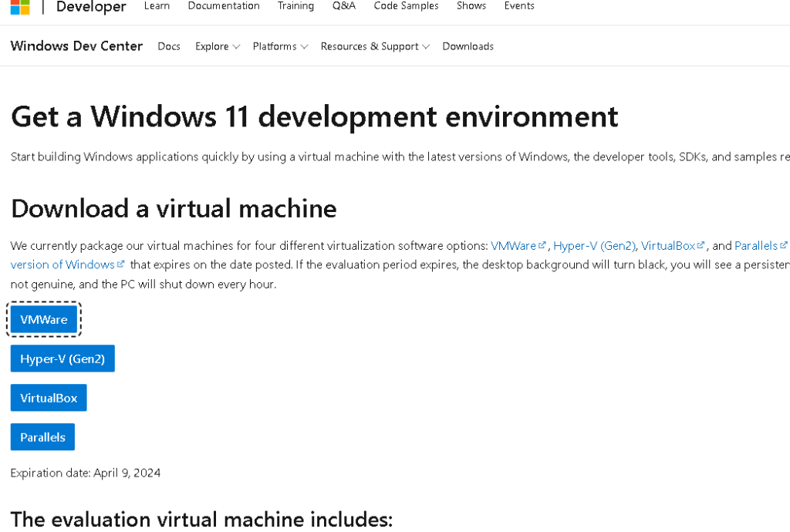Open Code Samples page
Screen dimensions: 790x532
(406, 6)
